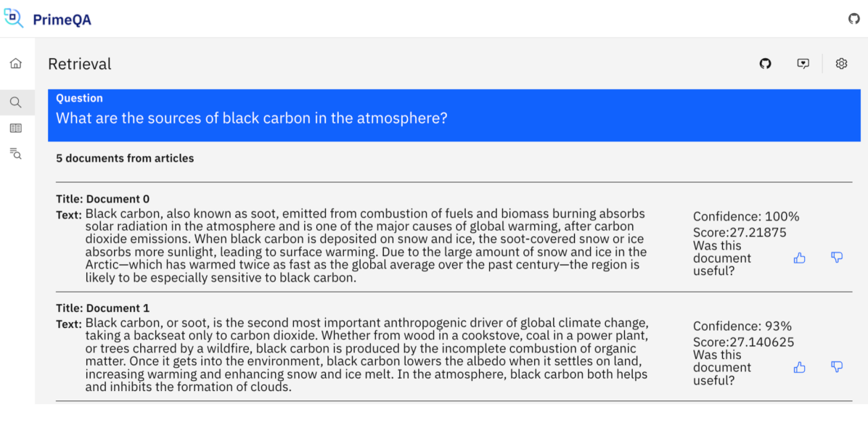Viewport: 868px width, 431px height.
Task: Give Document 1 a thumbs up
Action: 799,367
